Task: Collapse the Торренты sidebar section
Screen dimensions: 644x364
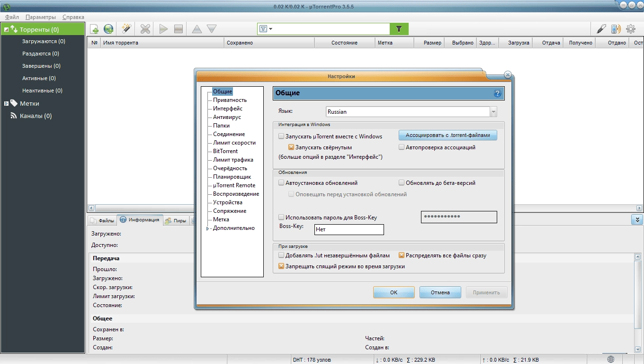Action: coord(6,29)
